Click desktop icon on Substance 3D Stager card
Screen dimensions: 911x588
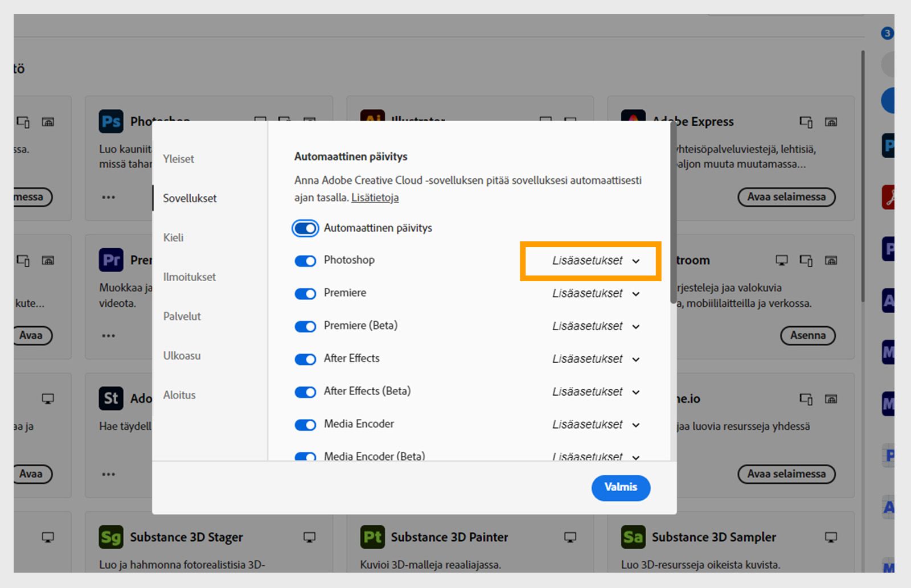tap(309, 537)
